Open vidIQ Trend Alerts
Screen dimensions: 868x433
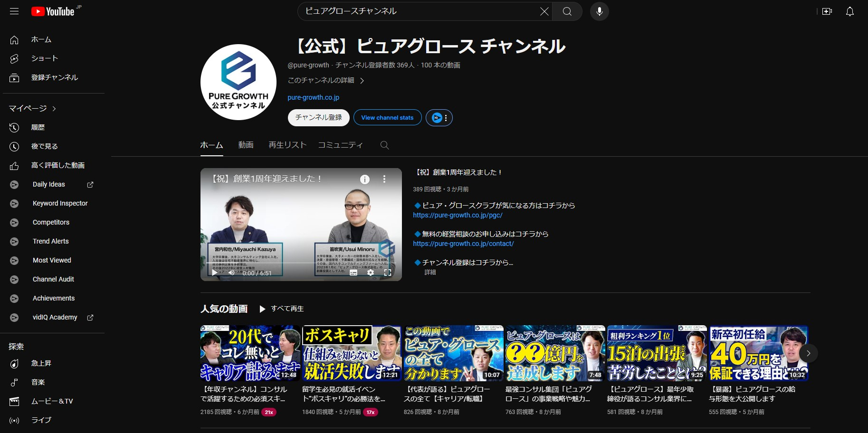50,241
